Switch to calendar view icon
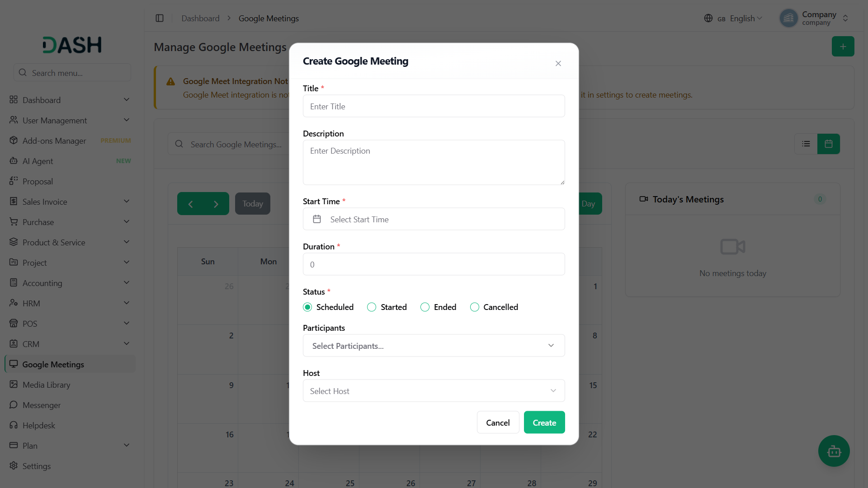The image size is (868, 488). [x=829, y=144]
